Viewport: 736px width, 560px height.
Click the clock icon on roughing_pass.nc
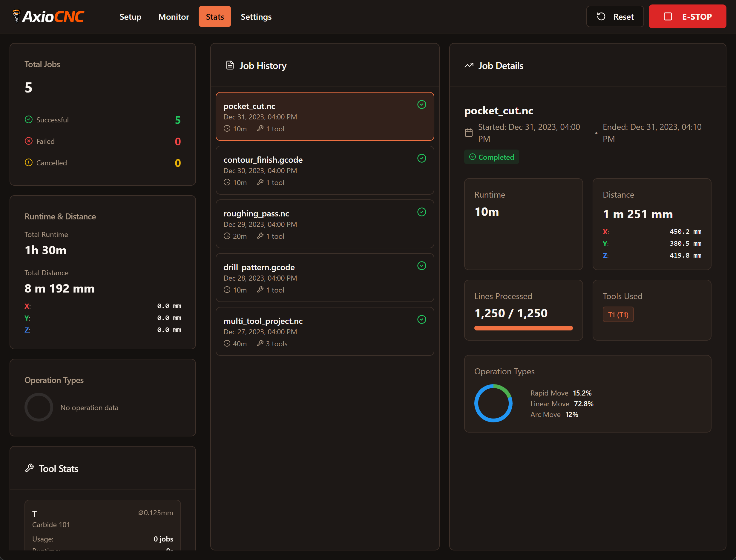tap(227, 236)
